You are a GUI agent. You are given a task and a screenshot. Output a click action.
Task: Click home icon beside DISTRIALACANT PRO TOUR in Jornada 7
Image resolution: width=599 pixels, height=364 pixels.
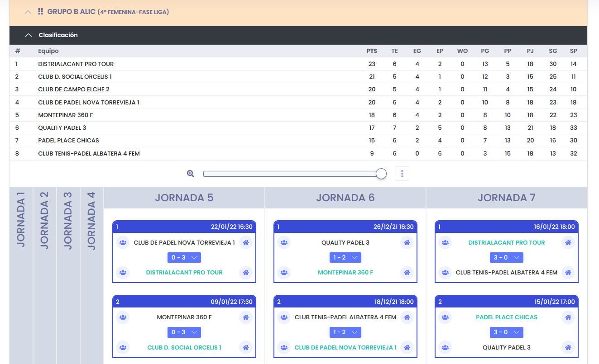click(x=568, y=243)
